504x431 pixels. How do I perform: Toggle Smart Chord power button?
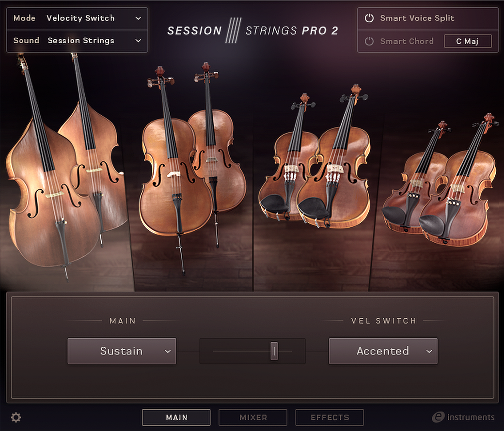click(x=369, y=41)
